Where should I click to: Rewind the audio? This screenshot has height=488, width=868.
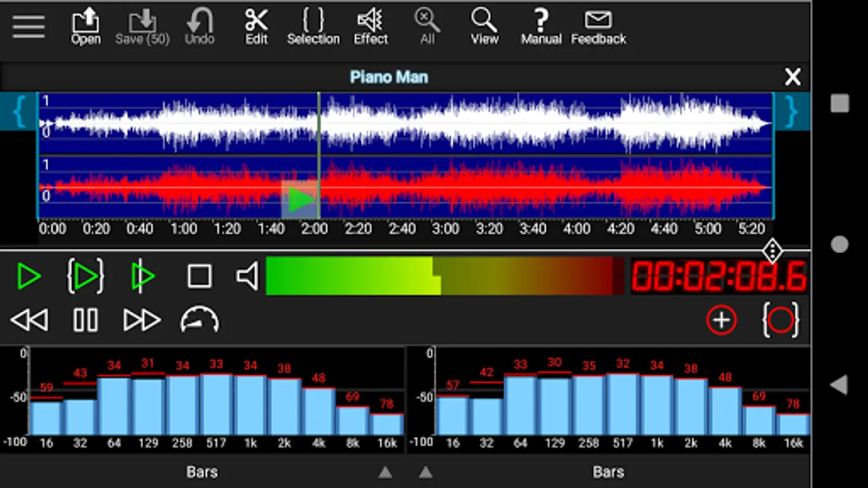coord(29,320)
